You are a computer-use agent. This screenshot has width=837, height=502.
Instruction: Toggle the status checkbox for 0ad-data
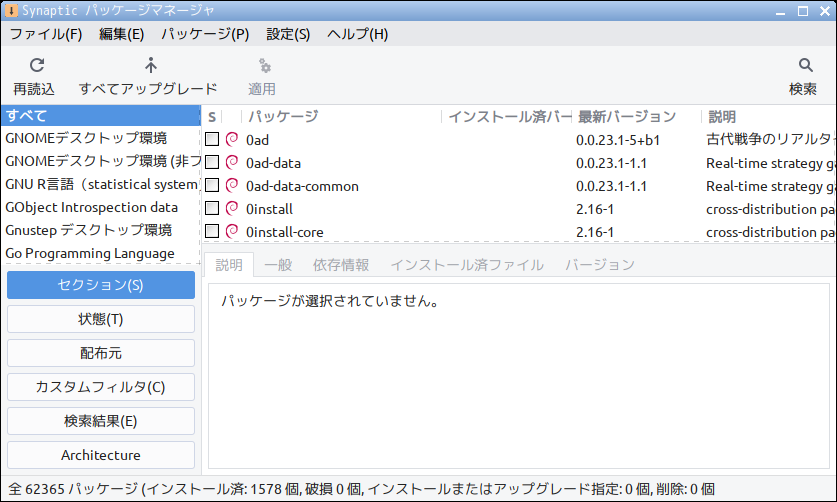click(212, 162)
